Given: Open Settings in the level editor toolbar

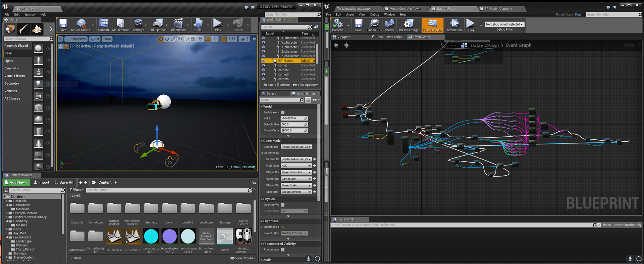Looking at the screenshot, I should tap(138, 25).
